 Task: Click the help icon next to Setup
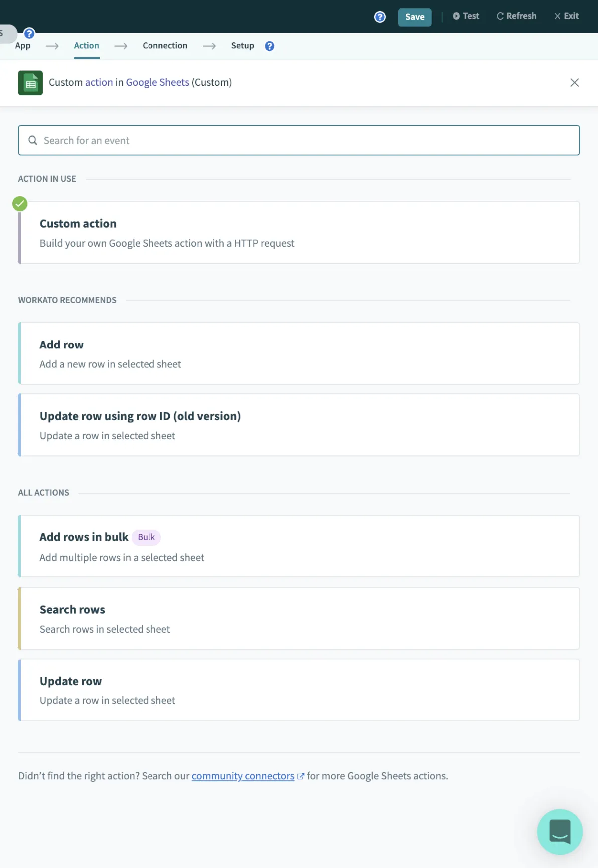(x=270, y=46)
